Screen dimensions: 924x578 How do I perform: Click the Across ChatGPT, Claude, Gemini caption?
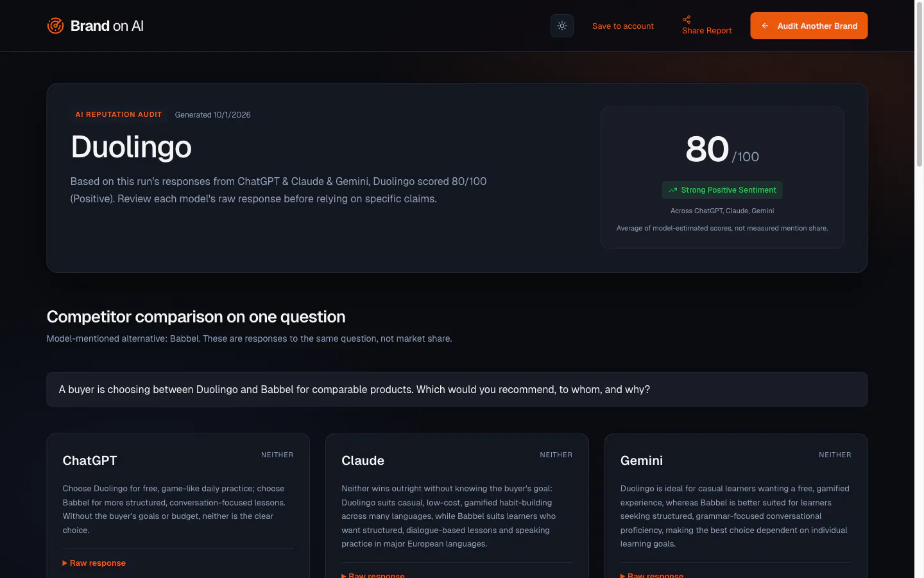pyautogui.click(x=723, y=211)
